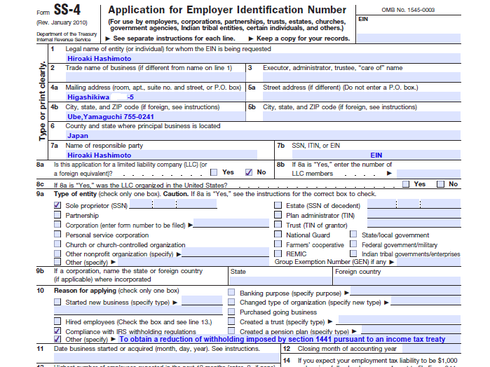Click Other nonprofit organization specify field
This screenshot has width=490, height=367.
[225, 252]
